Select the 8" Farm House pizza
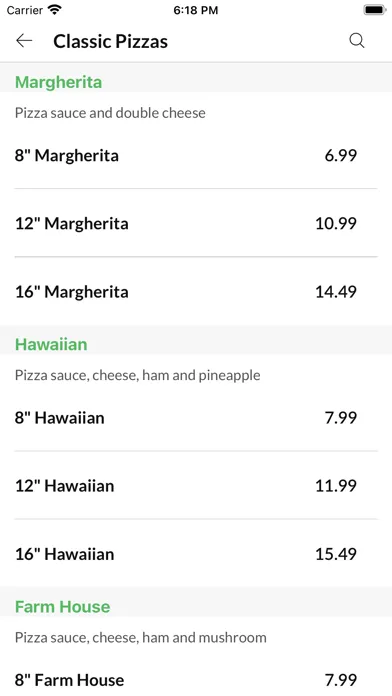 coord(196,680)
